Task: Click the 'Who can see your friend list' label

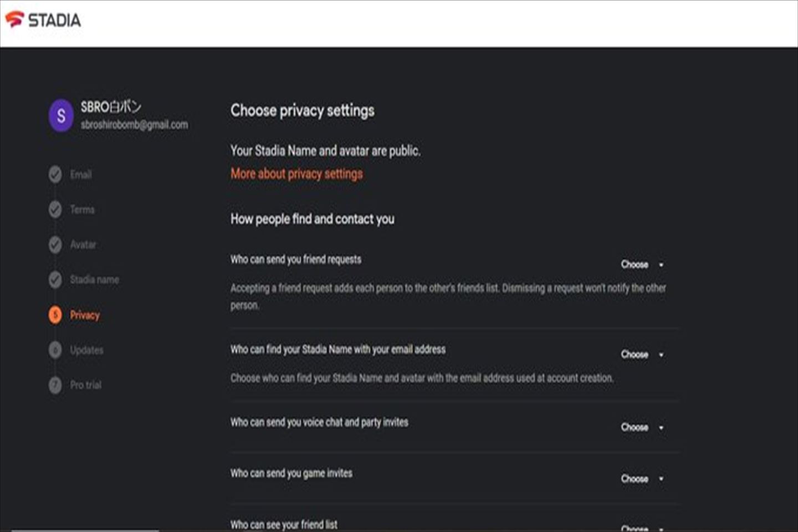Action: [x=284, y=525]
